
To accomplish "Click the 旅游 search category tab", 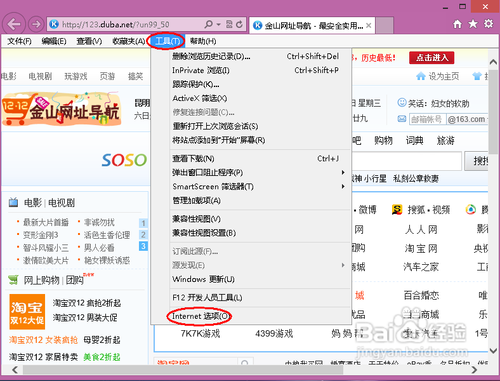I will (x=446, y=141).
